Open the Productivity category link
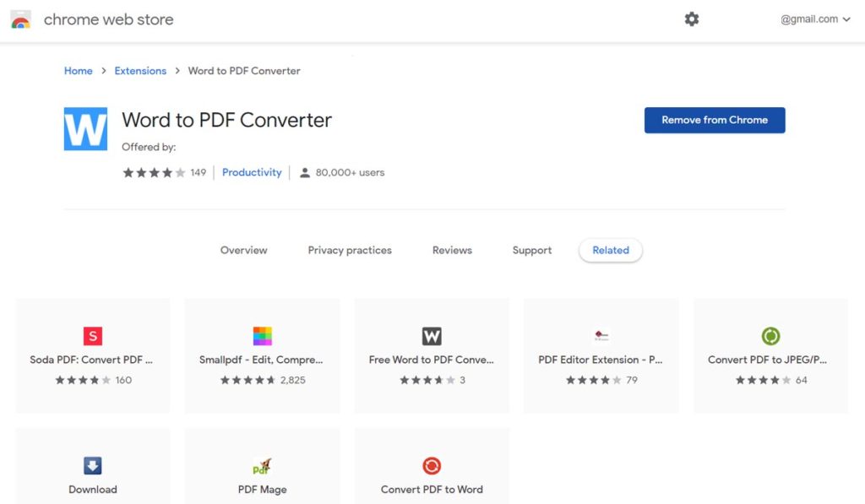The image size is (865, 504). 252,172
